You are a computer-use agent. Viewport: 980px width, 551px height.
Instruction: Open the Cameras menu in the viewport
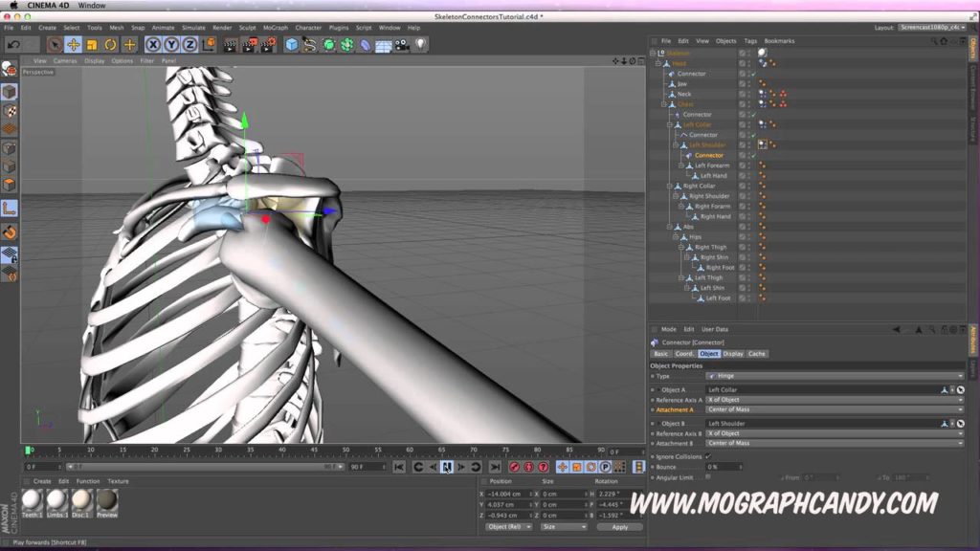(x=65, y=61)
